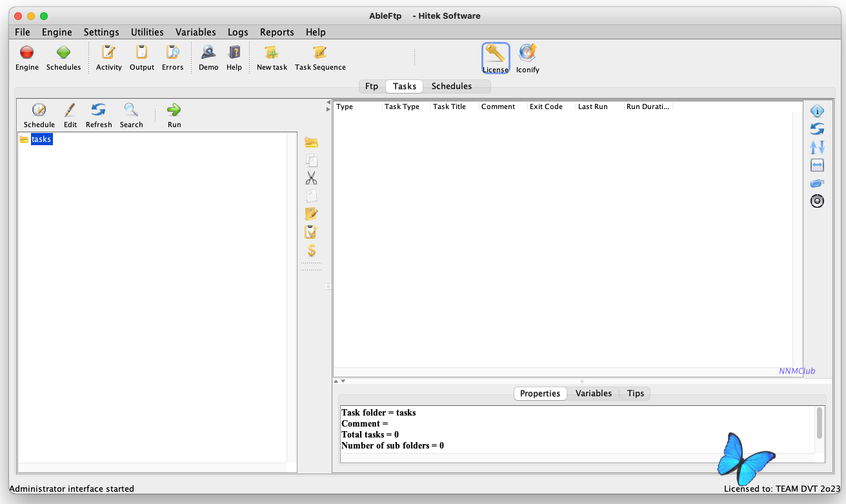The width and height of the screenshot is (846, 504).
Task: Click the Run Duration column header
Action: coord(648,106)
